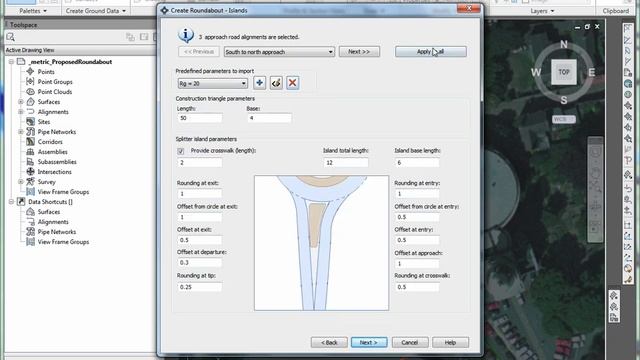Add a predefined parameter set with the plus icon
Viewport: 640px width, 360px height.
(259, 83)
